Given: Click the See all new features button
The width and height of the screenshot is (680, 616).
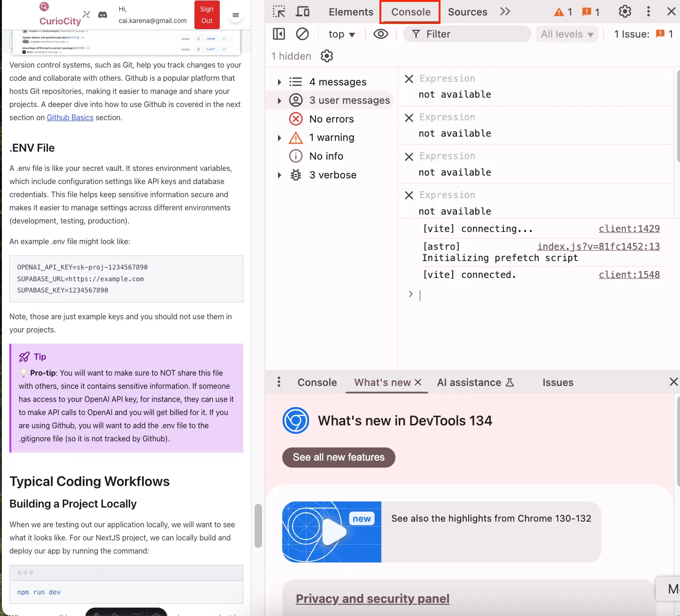Looking at the screenshot, I should (x=339, y=457).
